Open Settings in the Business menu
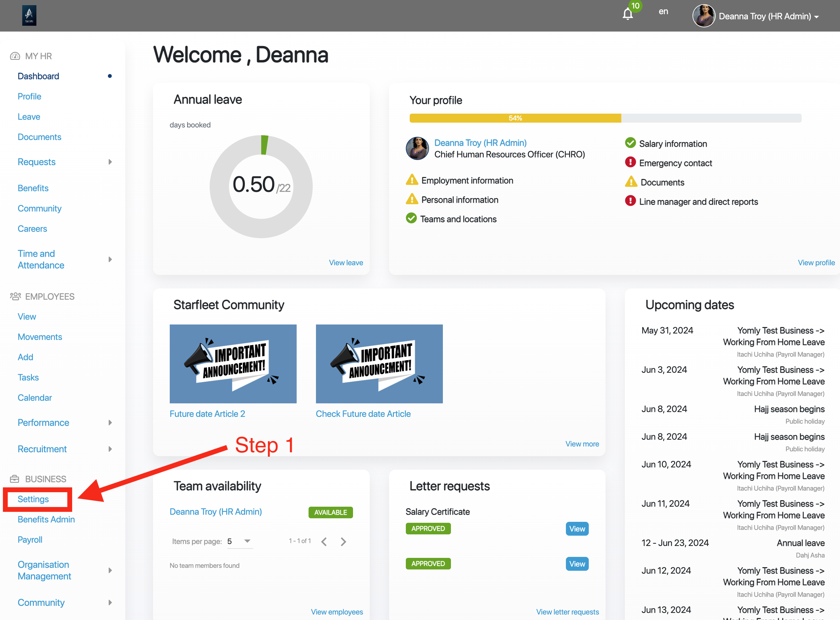840x620 pixels. coord(33,499)
